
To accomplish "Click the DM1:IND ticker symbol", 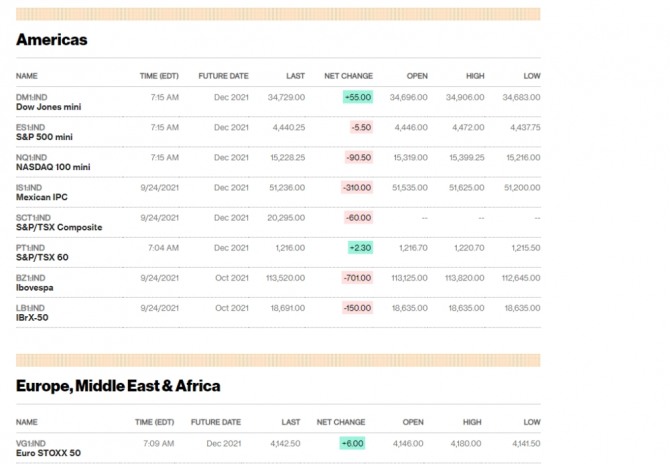I will (x=32, y=97).
